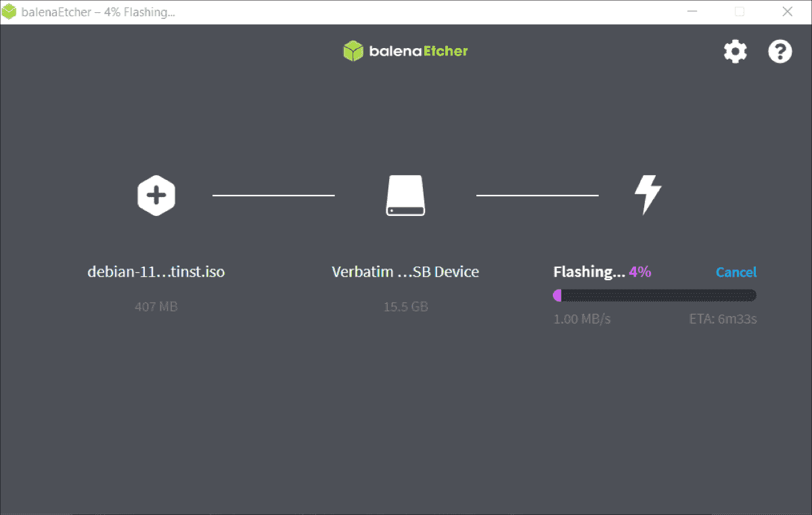
Task: Click the flashing progress bar
Action: (654, 295)
